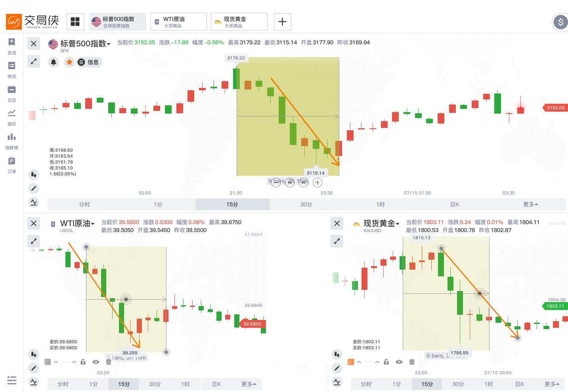The width and height of the screenshot is (568, 392).
Task: Click the 信息 info button
Action: (x=89, y=62)
